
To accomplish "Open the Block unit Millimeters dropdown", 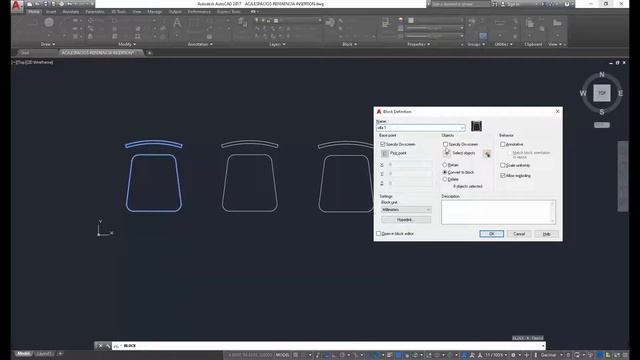I will 406,209.
